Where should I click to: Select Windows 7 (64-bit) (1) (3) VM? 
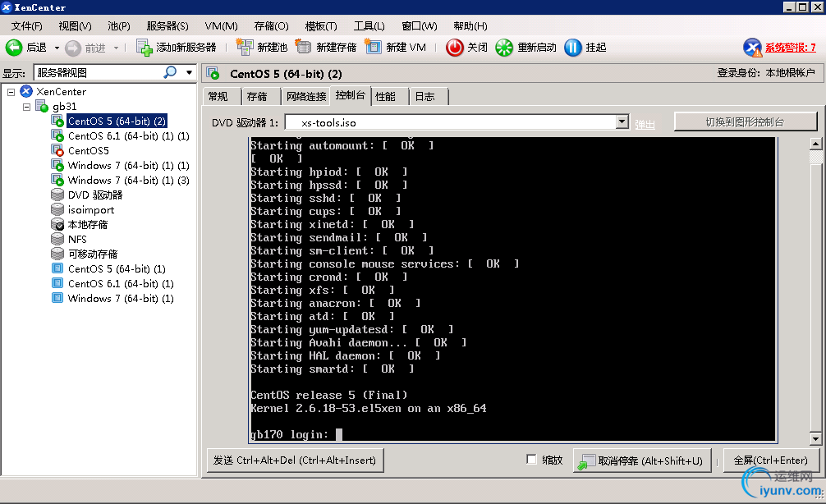point(129,180)
